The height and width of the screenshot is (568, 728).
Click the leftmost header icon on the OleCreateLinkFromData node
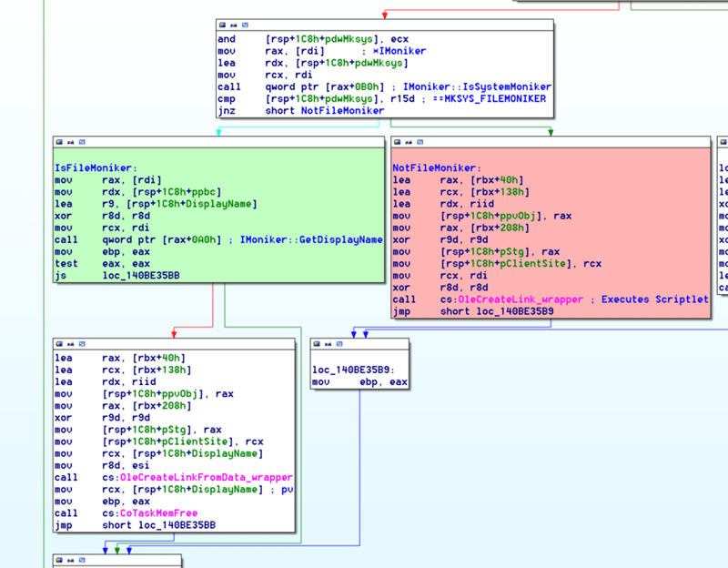click(60, 344)
